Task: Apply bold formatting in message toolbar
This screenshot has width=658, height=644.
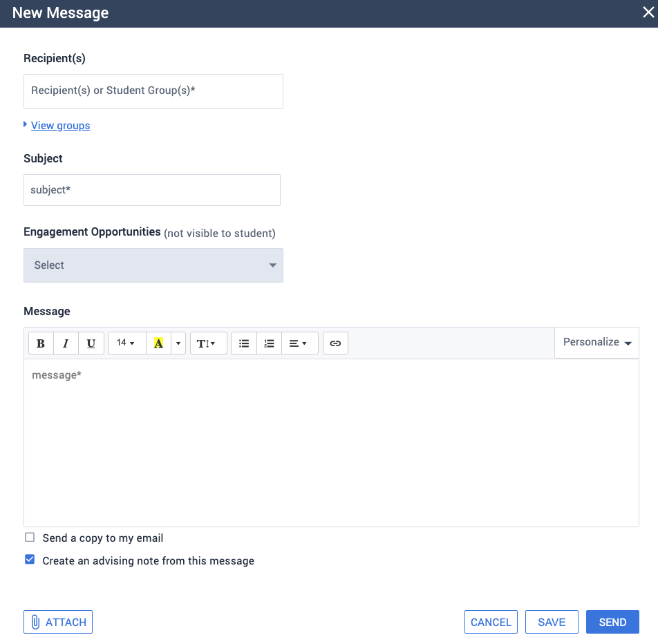Action: 41,343
